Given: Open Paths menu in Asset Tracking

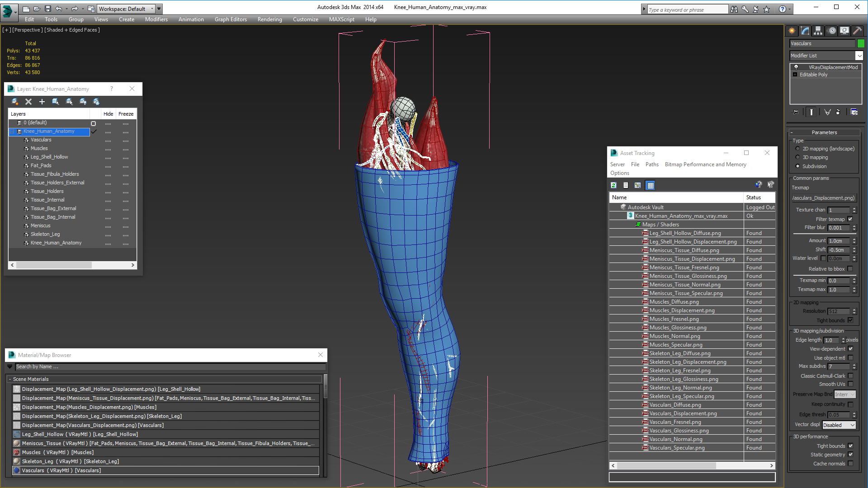Looking at the screenshot, I should (x=652, y=164).
